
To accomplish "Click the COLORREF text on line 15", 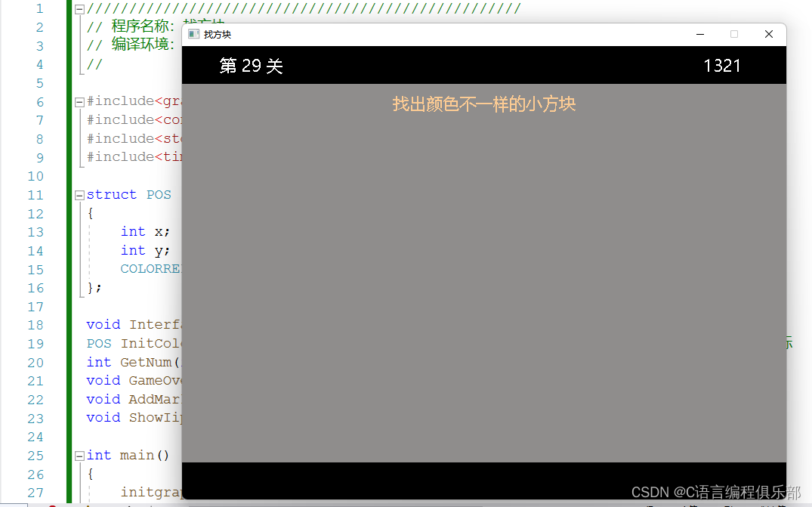I will [x=151, y=269].
